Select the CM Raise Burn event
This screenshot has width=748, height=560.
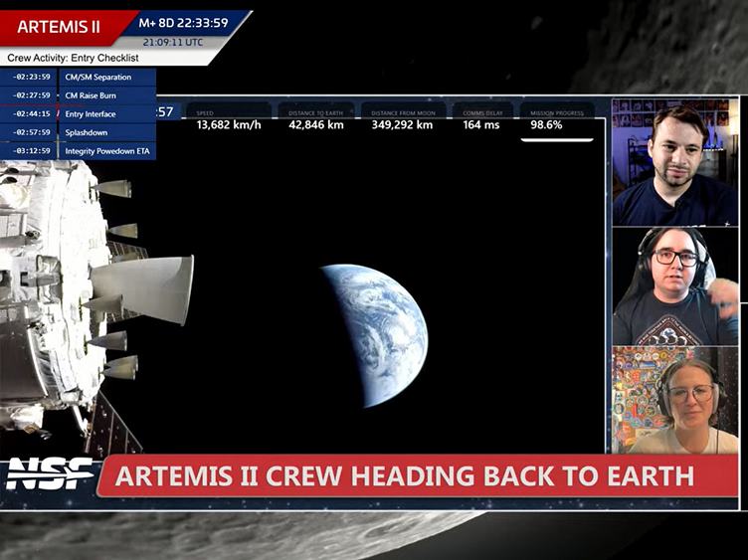click(106, 95)
